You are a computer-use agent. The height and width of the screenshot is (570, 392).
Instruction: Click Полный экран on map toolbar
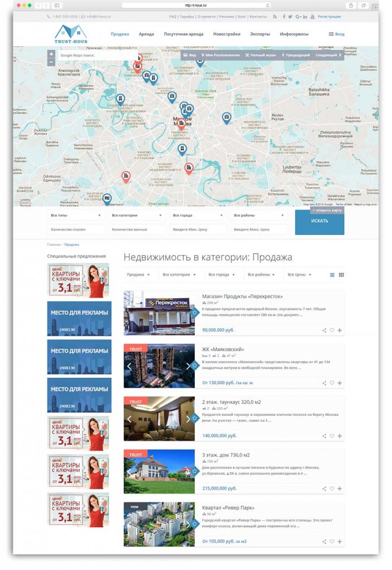(x=261, y=55)
